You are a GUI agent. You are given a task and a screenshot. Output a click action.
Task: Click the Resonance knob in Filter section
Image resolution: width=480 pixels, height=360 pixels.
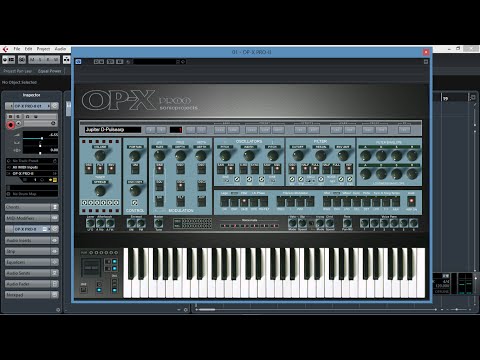321,155
